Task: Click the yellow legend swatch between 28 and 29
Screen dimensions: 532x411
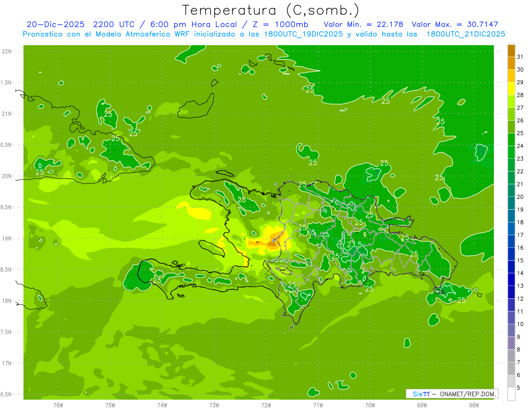Action: click(511, 89)
